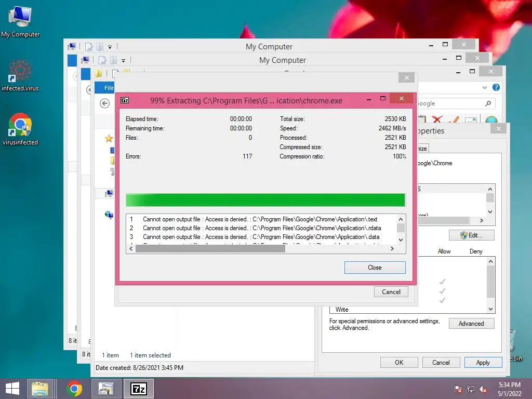Click up arrow on error list scrollbar

click(x=401, y=219)
